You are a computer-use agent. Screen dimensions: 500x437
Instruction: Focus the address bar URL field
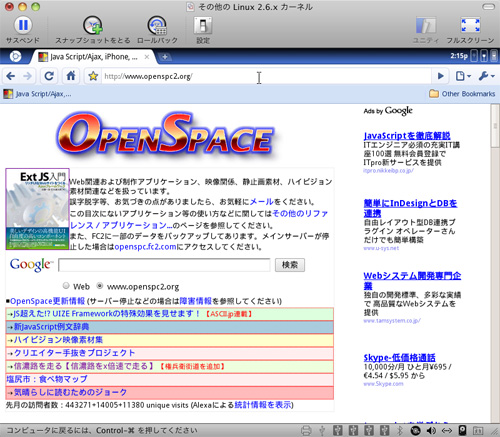pyautogui.click(x=265, y=76)
